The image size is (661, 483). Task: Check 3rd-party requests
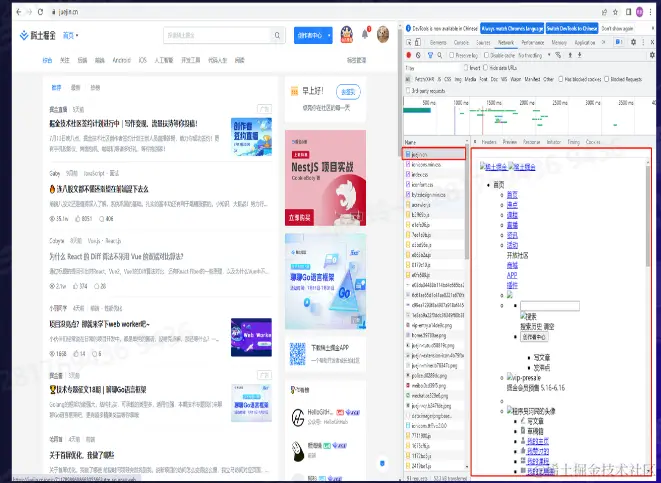(x=408, y=91)
